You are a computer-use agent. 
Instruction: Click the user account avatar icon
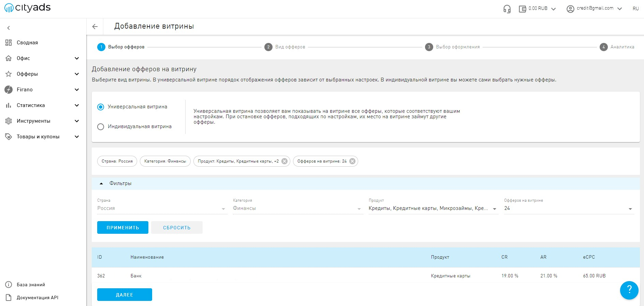point(570,9)
